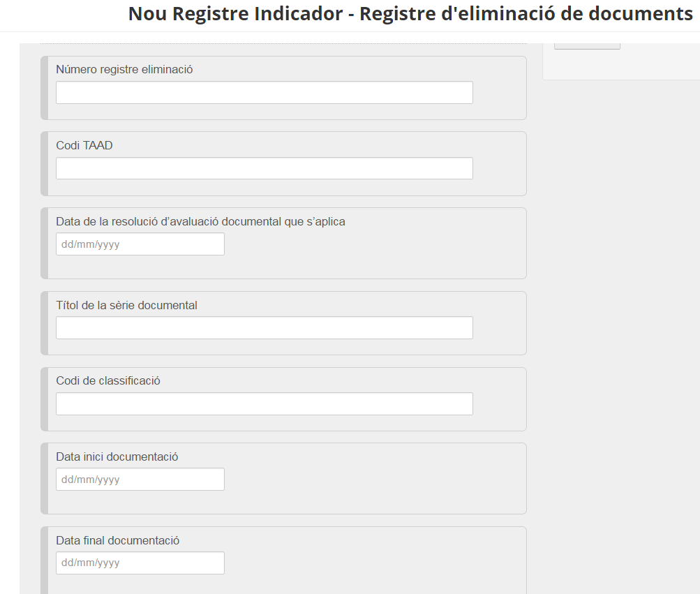The height and width of the screenshot is (594, 700).
Task: Click the "Data final documentació" label
Action: pos(118,540)
